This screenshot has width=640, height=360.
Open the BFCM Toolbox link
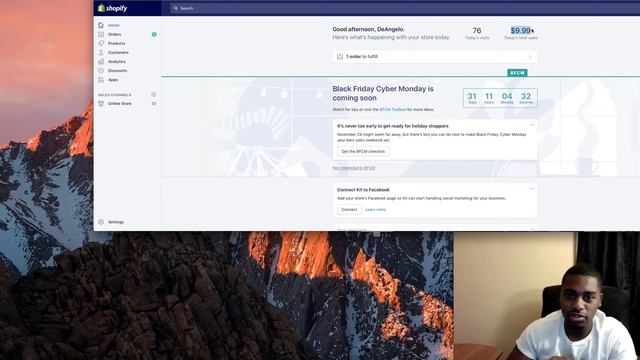coord(393,109)
